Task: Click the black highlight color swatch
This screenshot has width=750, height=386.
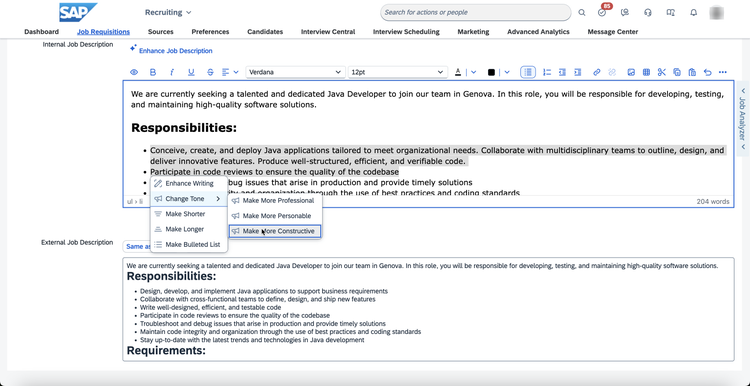Action: click(491, 72)
